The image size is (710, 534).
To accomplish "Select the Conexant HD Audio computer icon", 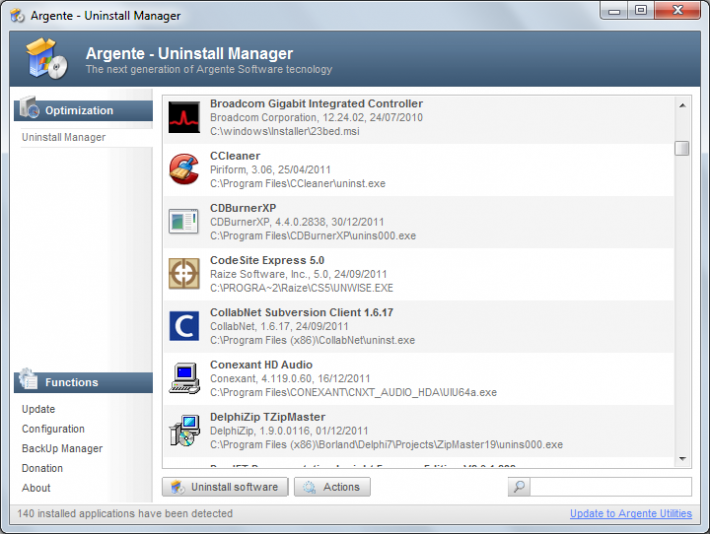I will point(185,378).
